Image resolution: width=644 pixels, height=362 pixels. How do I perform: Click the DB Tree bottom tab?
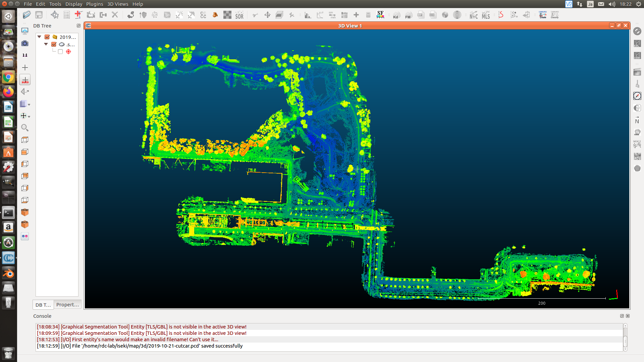click(43, 305)
